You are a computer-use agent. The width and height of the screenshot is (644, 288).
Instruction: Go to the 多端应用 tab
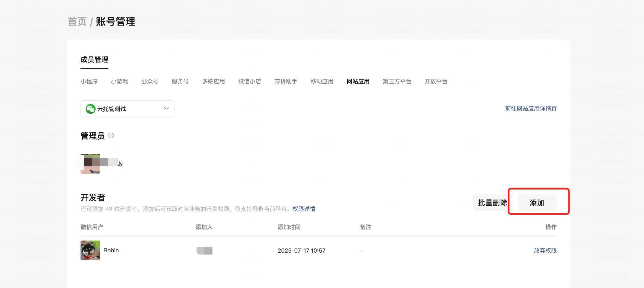(214, 81)
